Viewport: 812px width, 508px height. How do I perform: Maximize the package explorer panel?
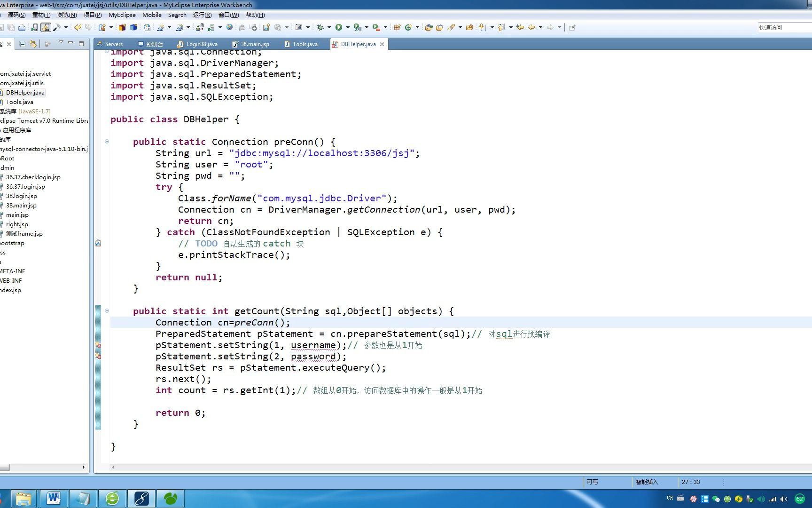81,43
